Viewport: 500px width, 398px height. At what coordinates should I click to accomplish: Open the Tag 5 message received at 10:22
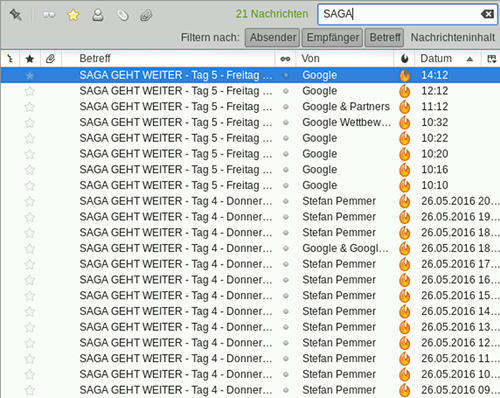click(x=176, y=138)
